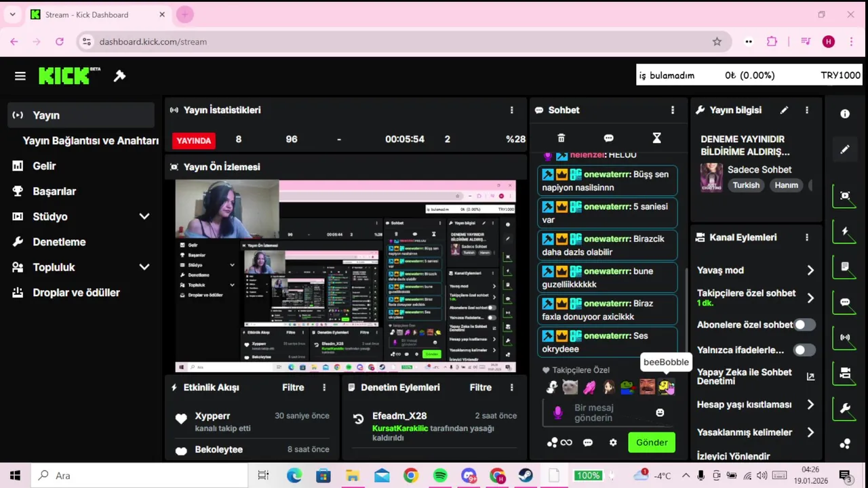This screenshot has height=488, width=868.
Task: Send the message with the Gönder button
Action: click(x=652, y=443)
